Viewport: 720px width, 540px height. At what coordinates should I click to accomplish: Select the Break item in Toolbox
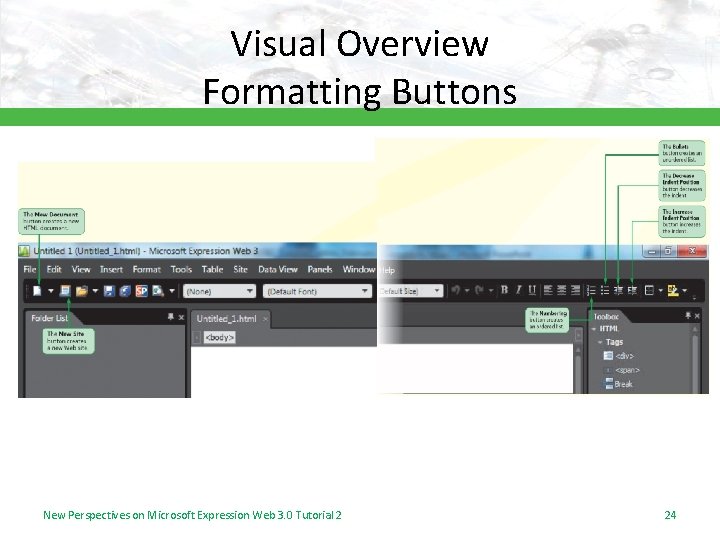619,384
